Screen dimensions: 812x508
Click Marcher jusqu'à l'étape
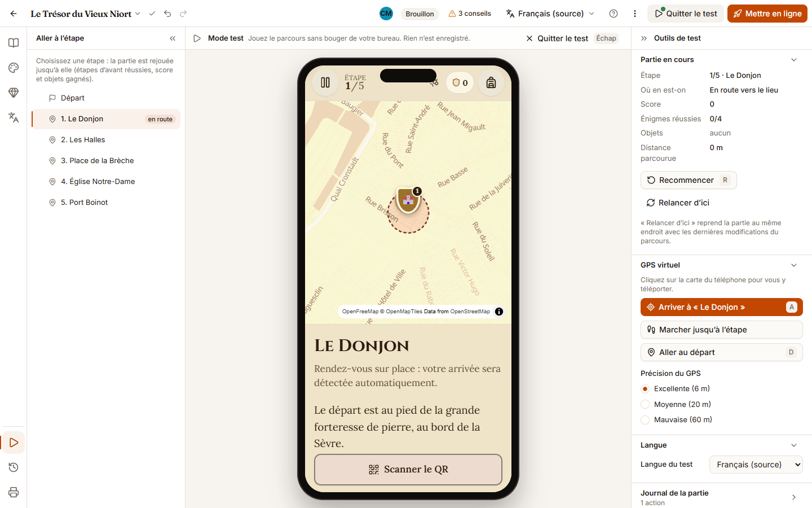click(x=722, y=330)
